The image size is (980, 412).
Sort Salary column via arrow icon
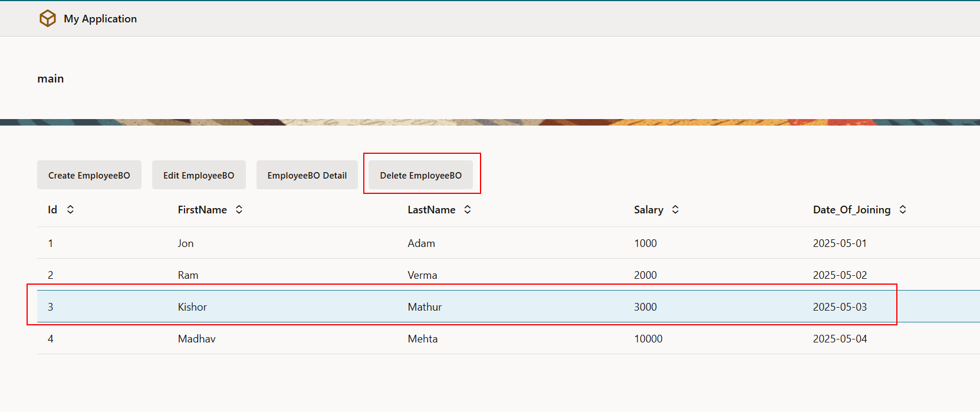coord(675,210)
